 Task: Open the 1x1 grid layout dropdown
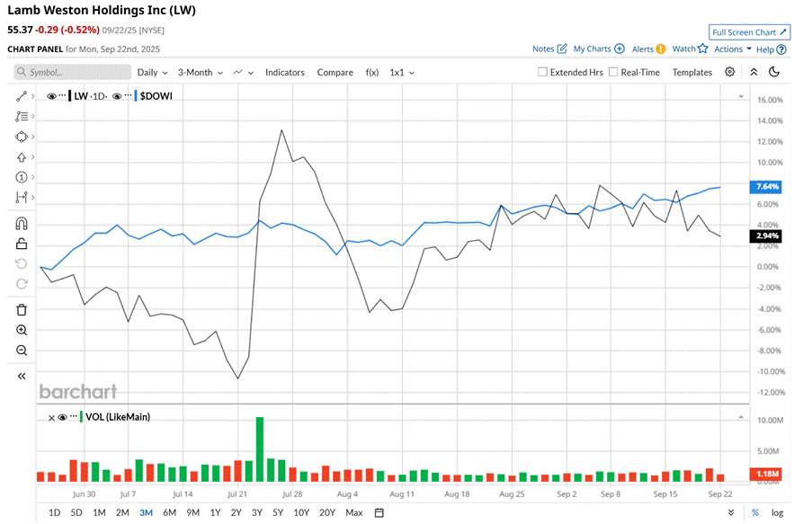click(402, 73)
